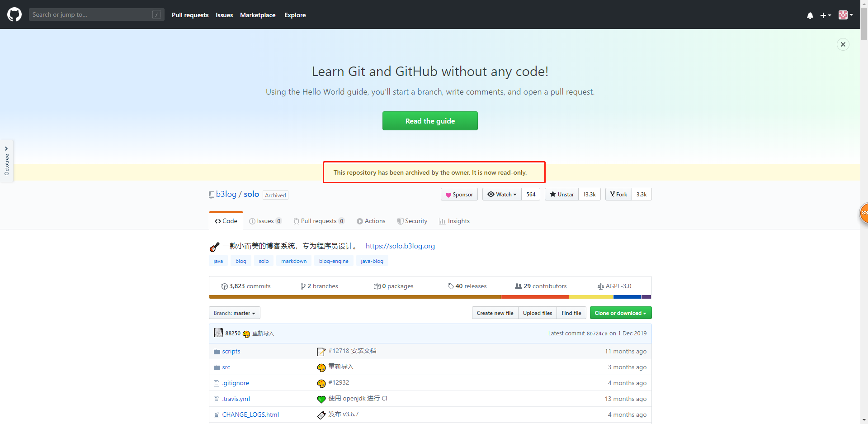
Task: Open the 40 releases tag link
Action: [x=467, y=286]
